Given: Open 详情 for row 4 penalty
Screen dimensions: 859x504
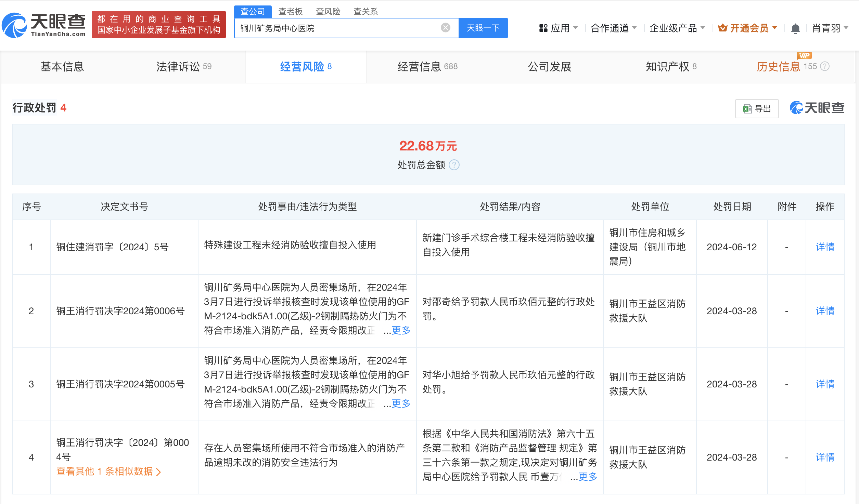Looking at the screenshot, I should coord(825,457).
